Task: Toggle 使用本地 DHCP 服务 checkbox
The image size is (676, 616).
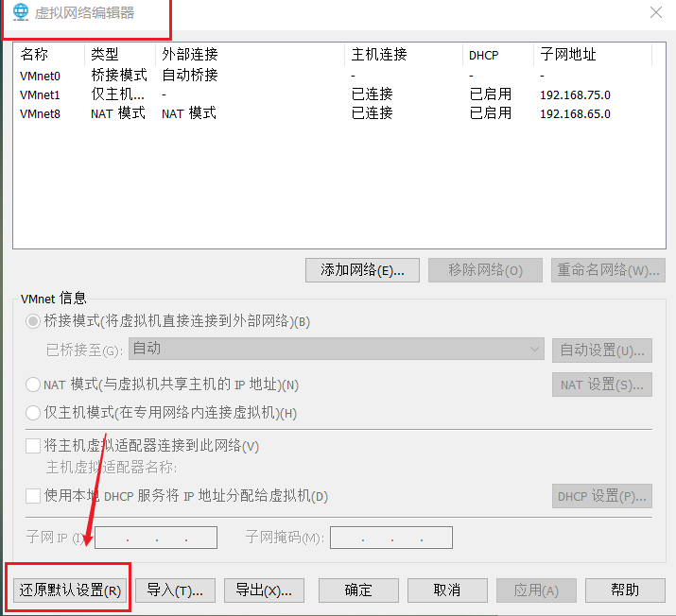Action: tap(33, 496)
